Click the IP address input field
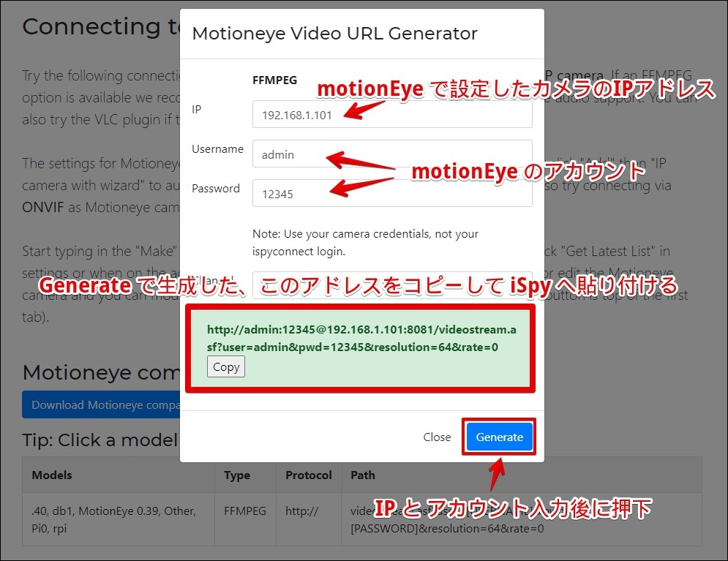 click(x=392, y=115)
